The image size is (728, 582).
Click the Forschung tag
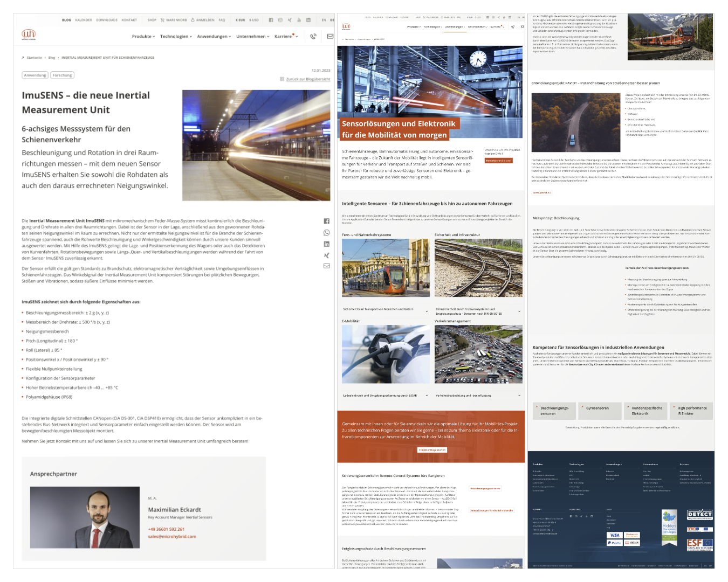[x=62, y=75]
